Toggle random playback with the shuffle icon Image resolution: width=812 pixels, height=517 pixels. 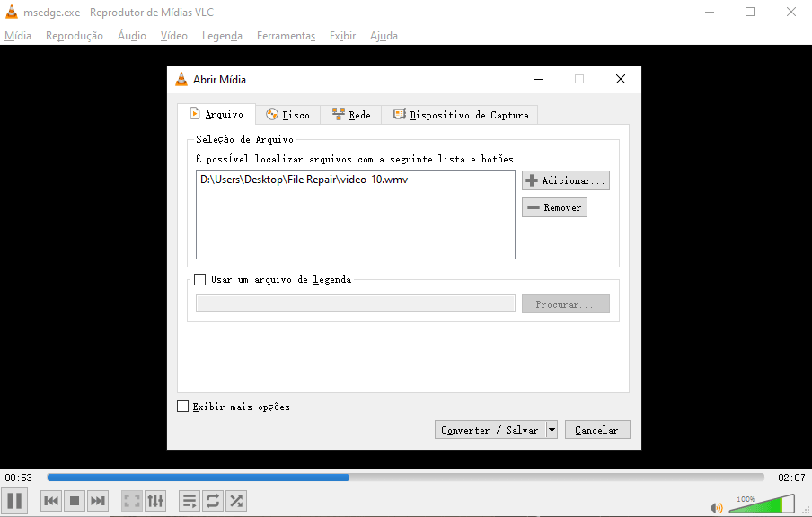235,500
